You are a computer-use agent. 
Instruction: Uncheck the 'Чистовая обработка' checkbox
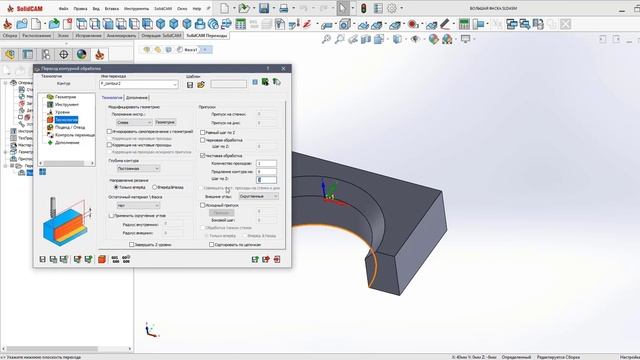click(202, 156)
